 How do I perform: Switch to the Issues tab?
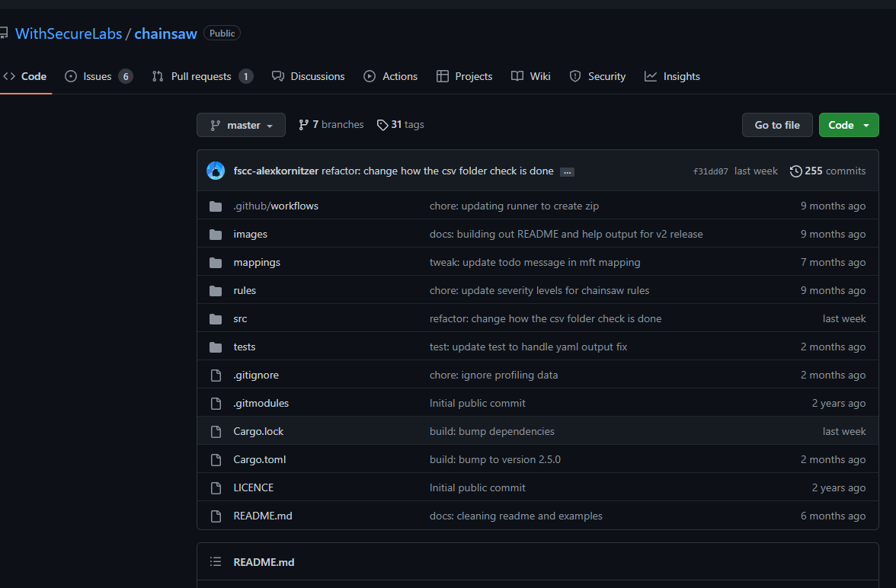(x=98, y=76)
